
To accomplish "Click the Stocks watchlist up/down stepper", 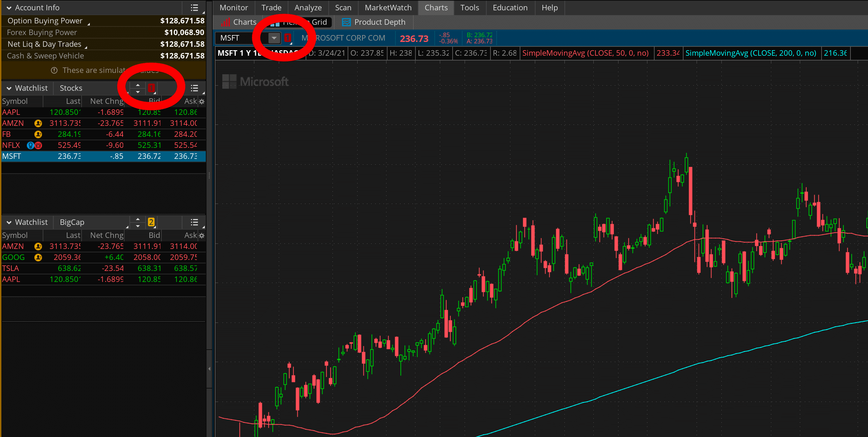I will click(x=138, y=88).
